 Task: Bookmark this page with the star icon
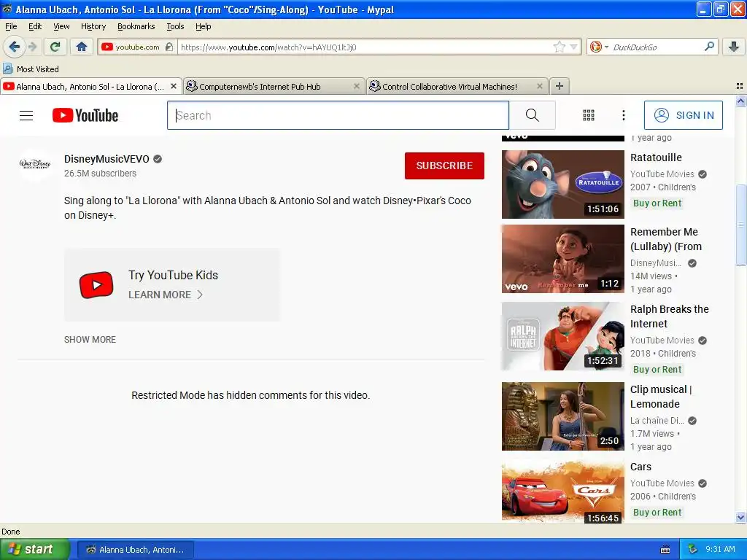click(x=559, y=47)
